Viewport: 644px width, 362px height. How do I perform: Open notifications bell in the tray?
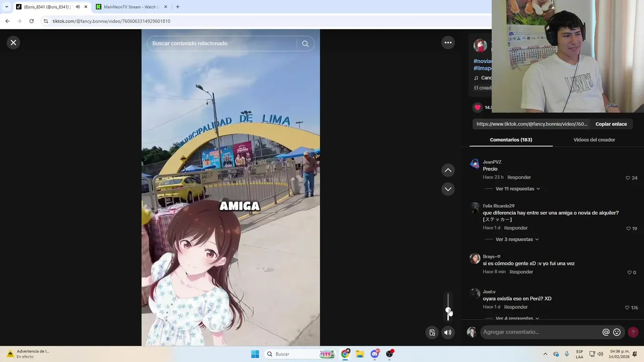(635, 354)
